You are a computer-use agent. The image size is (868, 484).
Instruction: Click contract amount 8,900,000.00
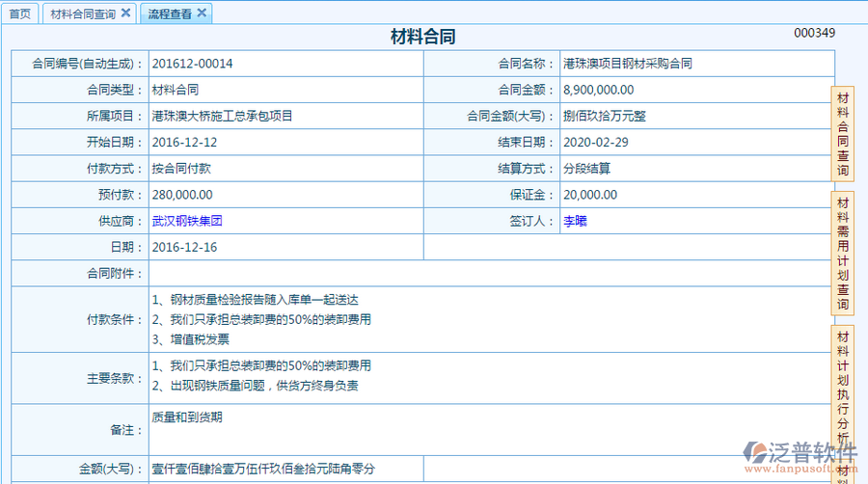pos(598,90)
